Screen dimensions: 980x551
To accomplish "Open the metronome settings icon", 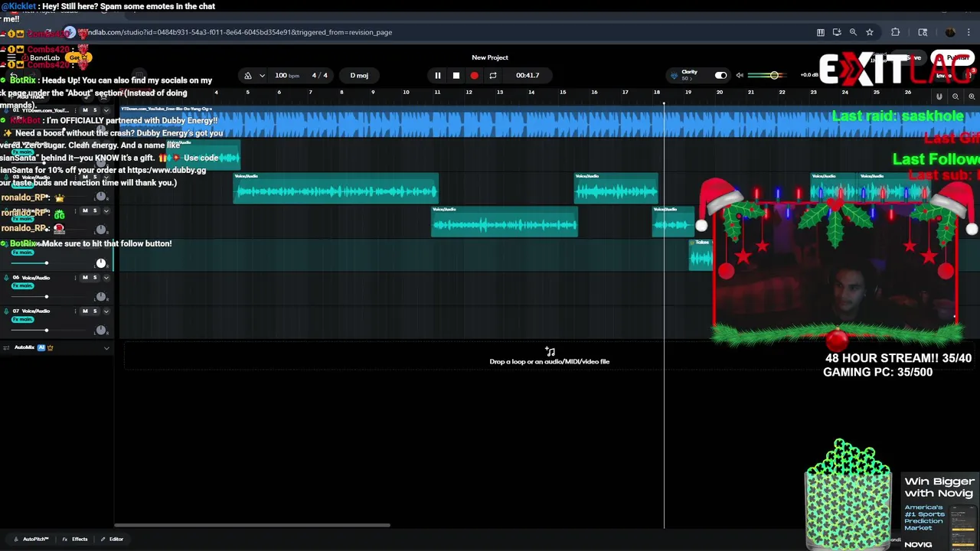I will pyautogui.click(x=247, y=76).
